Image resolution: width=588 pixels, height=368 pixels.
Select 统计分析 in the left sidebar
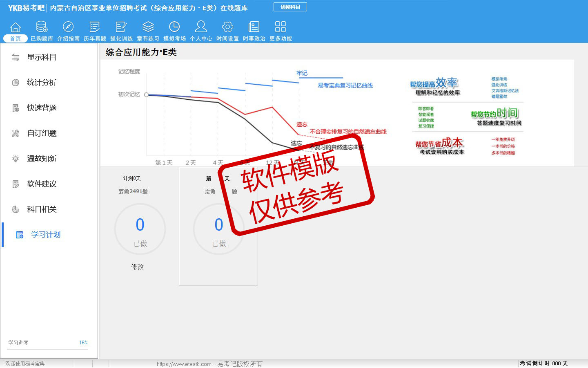pyautogui.click(x=41, y=83)
